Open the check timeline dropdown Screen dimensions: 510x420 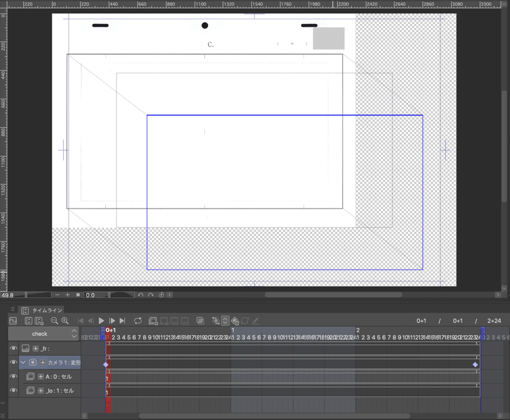43,334
